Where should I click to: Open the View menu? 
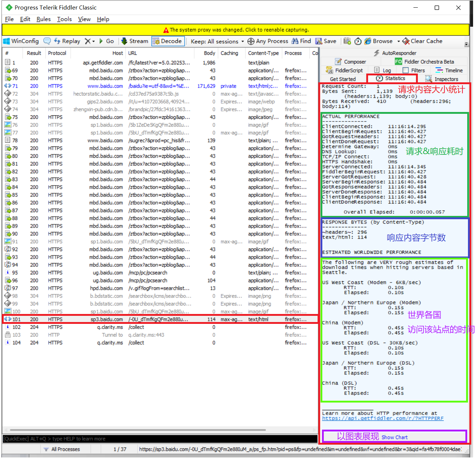(x=84, y=19)
